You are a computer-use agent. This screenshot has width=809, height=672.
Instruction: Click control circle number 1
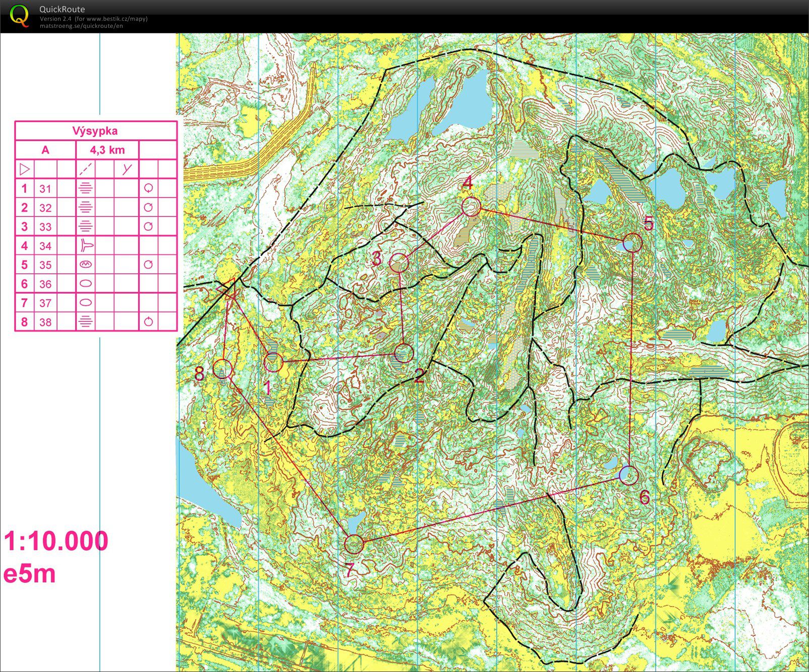coord(273,362)
